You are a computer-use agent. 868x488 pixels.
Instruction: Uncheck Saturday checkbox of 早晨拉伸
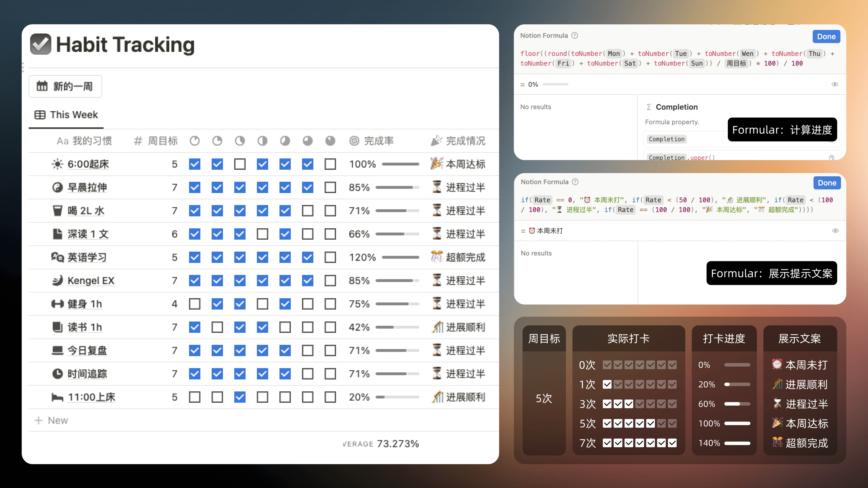(x=307, y=187)
